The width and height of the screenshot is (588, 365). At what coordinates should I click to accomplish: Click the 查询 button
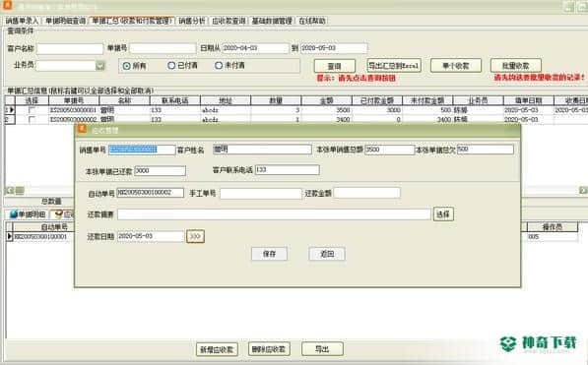click(x=335, y=66)
